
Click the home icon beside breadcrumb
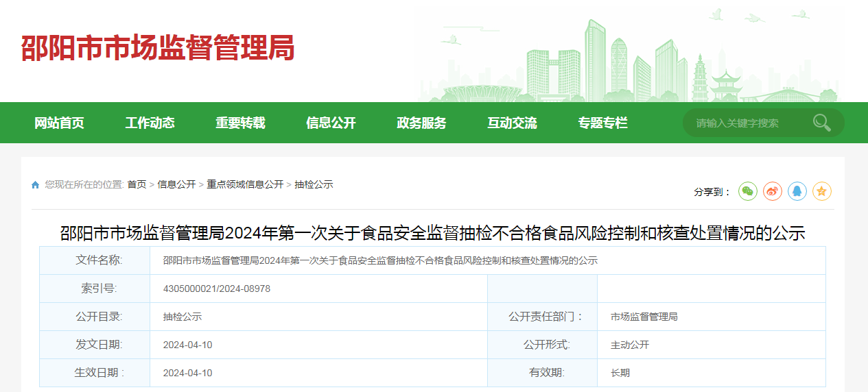[x=36, y=184]
